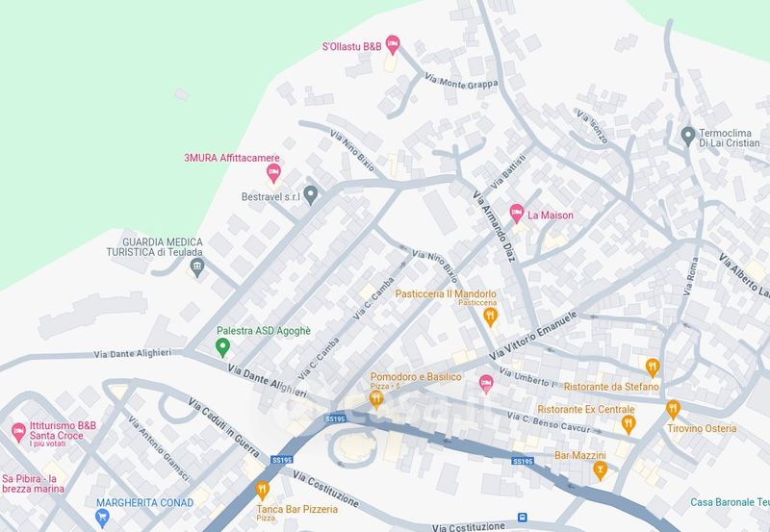The height and width of the screenshot is (532, 770).
Task: Click the unlabeled pink lodging pin near Via Umberto I
Action: point(486,384)
